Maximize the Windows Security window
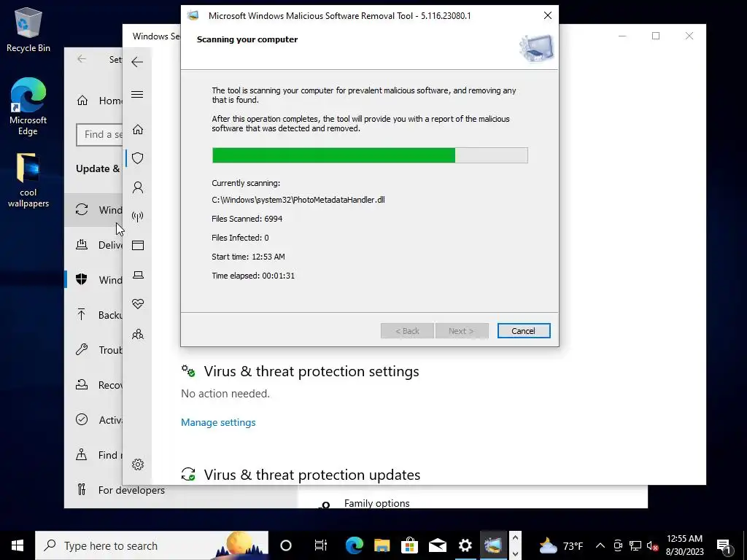The height and width of the screenshot is (560, 747). pos(656,36)
